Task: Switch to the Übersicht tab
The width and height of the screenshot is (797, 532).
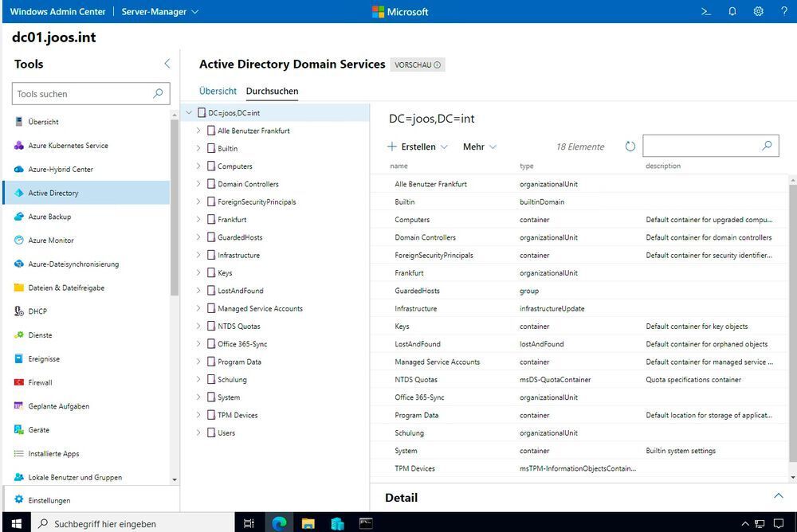Action: [217, 91]
